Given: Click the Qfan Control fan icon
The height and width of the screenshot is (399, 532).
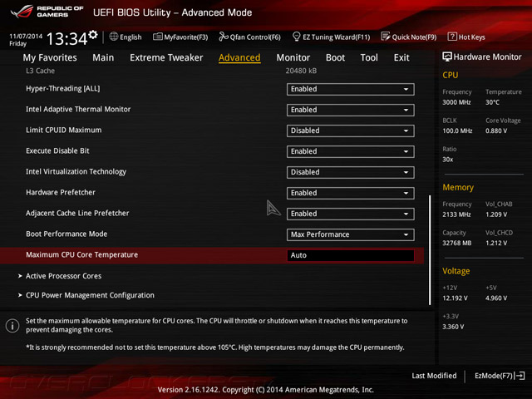Looking at the screenshot, I should [224, 37].
